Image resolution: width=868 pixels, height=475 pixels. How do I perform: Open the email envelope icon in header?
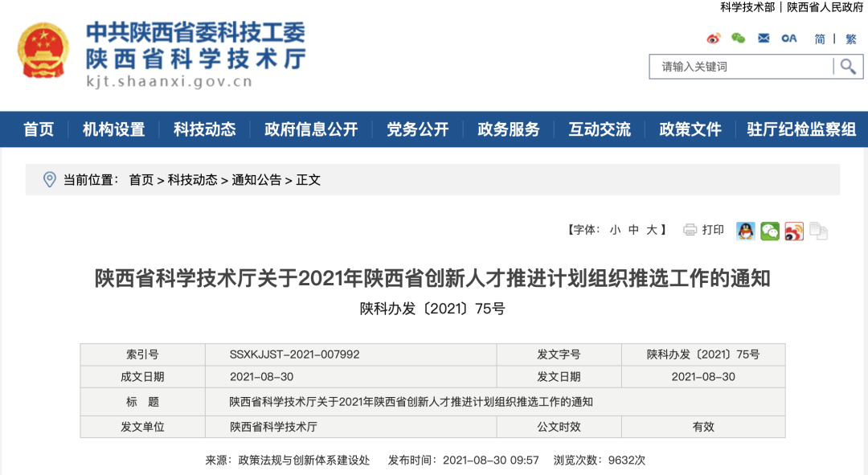[x=764, y=39]
